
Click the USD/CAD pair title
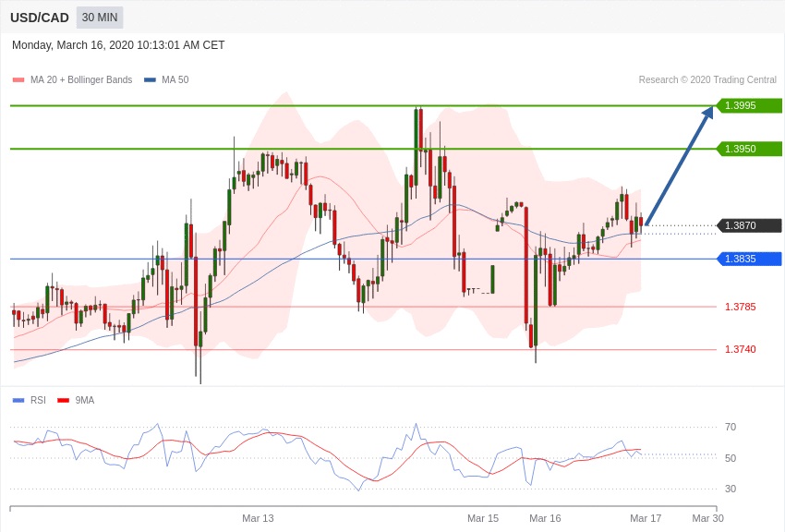tap(40, 18)
